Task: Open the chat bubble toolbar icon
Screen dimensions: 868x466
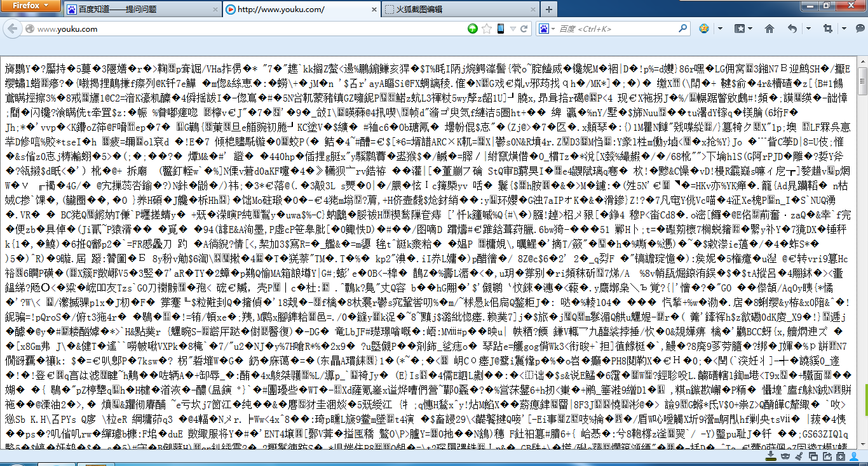Action: pyautogui.click(x=860, y=29)
